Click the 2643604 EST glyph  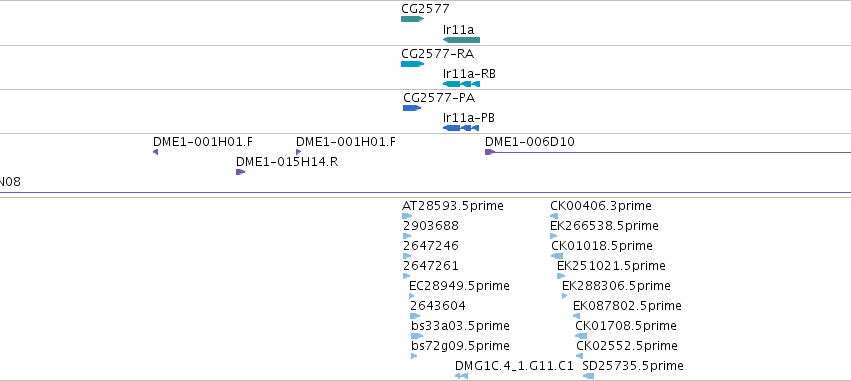pyautogui.click(x=415, y=316)
